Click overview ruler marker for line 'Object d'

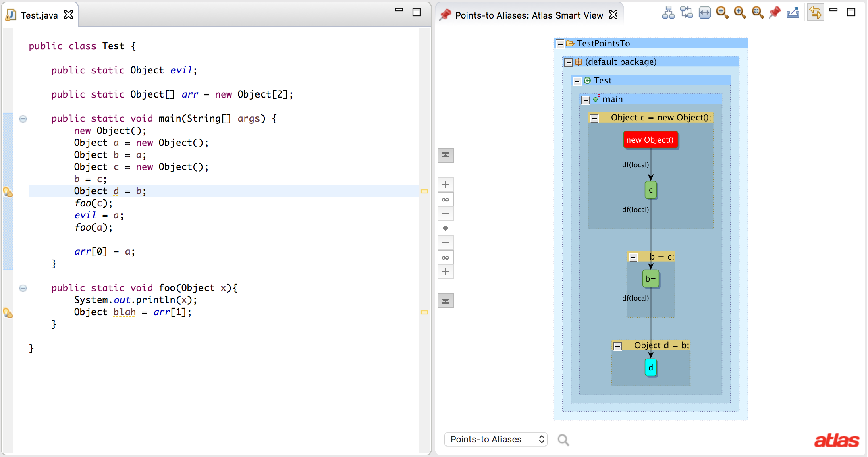[x=424, y=191]
